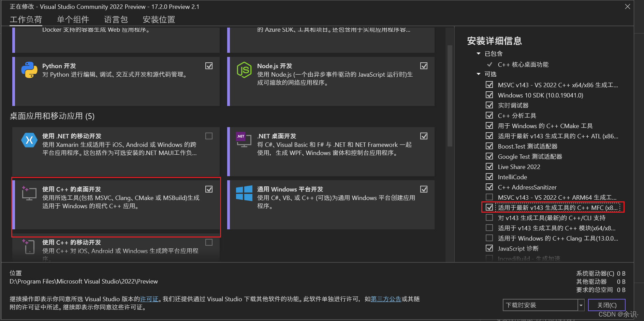Switch to the 单个组件 tab
The height and width of the screenshot is (321, 644).
73,19
